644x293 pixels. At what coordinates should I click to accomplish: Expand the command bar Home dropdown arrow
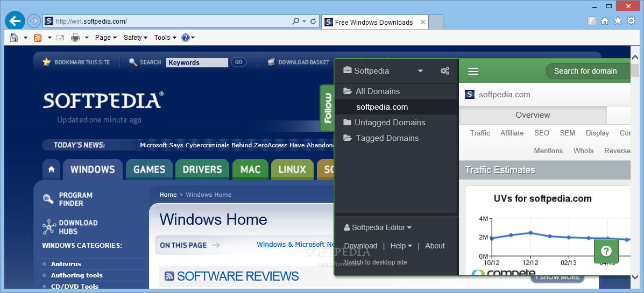[x=25, y=38]
